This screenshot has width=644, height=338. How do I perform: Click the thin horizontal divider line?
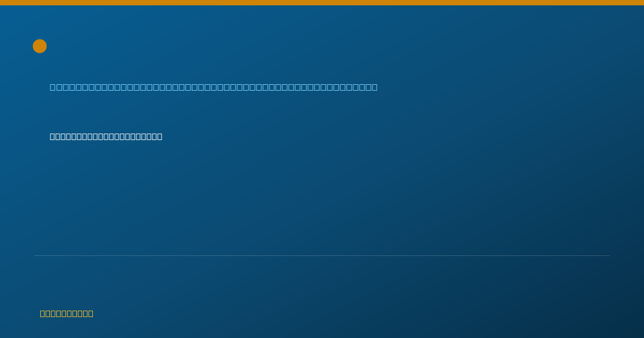point(322,255)
